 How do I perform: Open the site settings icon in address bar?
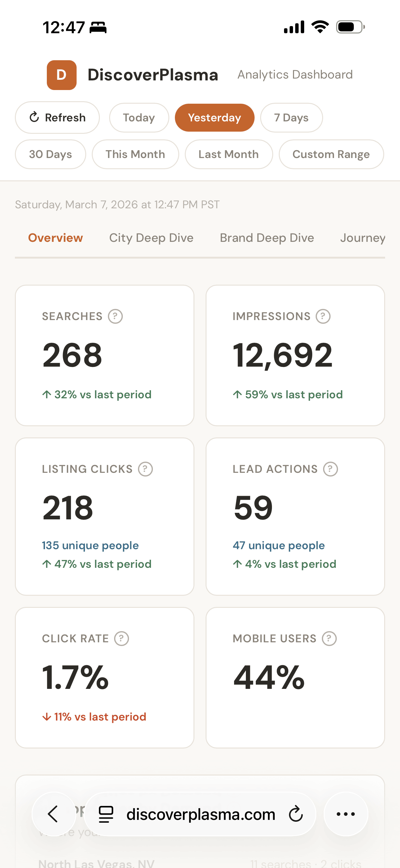(106, 814)
